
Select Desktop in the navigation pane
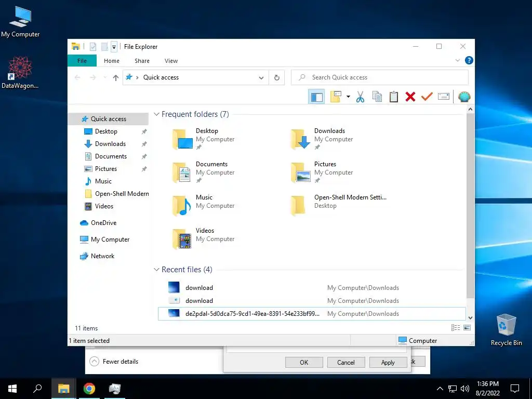click(106, 131)
